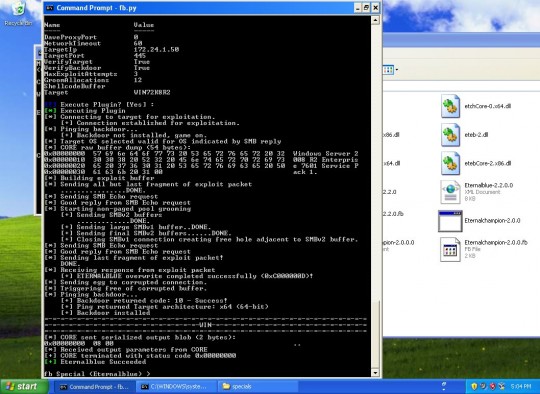Select Eternalchampion-2.0.0.fb file icon
Viewport: 540px width, 394px height.
pyautogui.click(x=450, y=249)
